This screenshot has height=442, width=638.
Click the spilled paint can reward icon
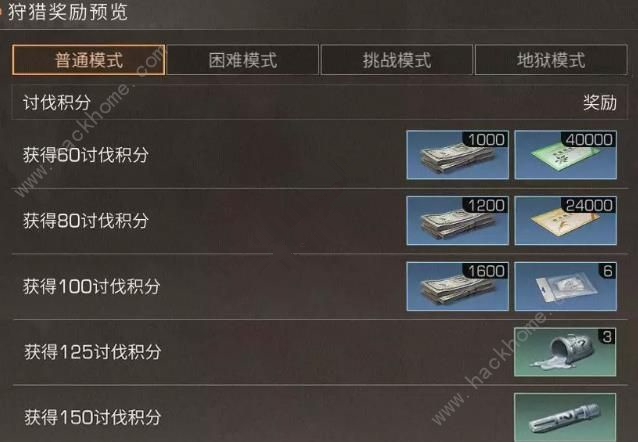tap(565, 352)
